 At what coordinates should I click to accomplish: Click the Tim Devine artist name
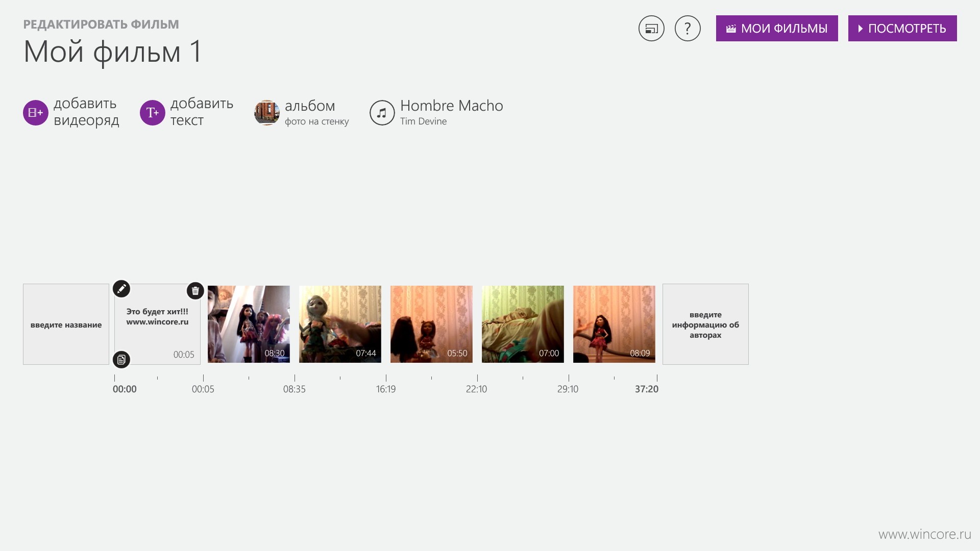(x=423, y=121)
